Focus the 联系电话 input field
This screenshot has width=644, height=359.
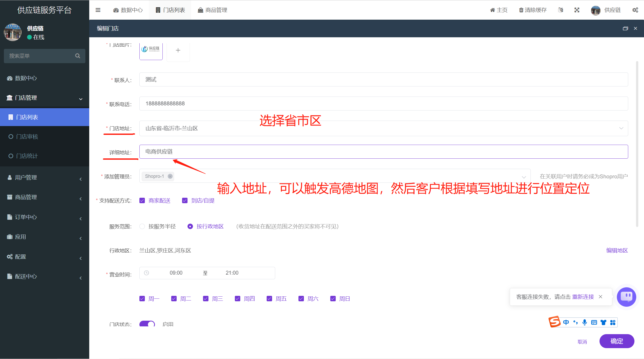tap(384, 104)
